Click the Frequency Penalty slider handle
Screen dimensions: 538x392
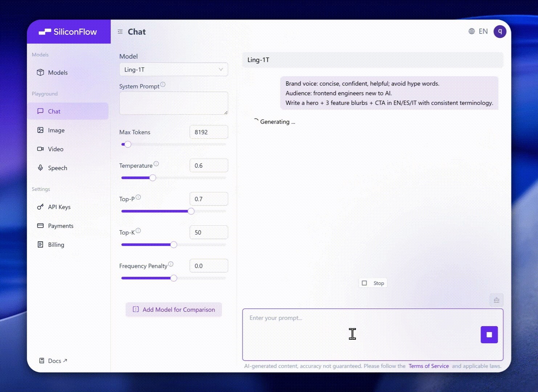pyautogui.click(x=174, y=278)
